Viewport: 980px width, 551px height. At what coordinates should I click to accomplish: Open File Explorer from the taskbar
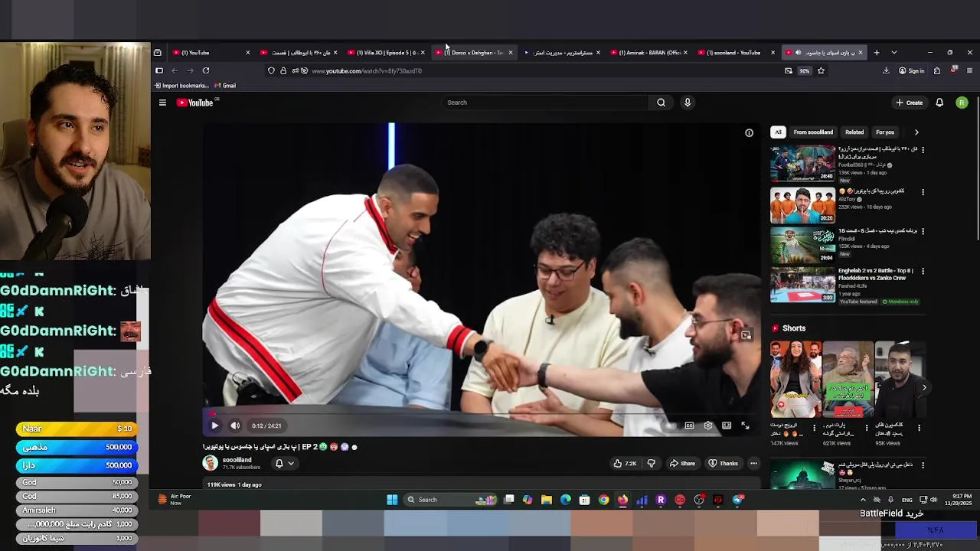547,500
